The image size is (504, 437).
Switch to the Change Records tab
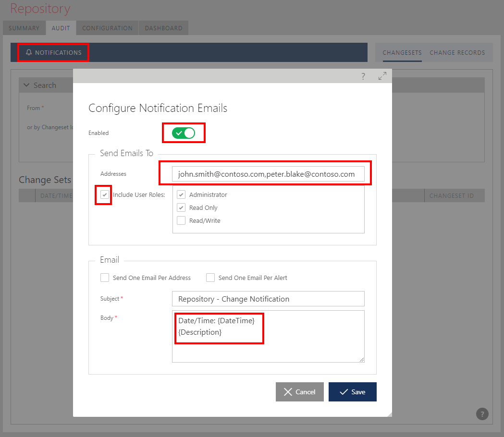(457, 53)
